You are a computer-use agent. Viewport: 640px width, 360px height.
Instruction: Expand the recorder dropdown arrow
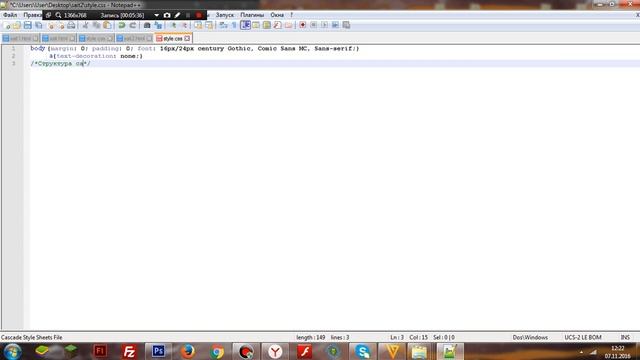tap(156, 16)
